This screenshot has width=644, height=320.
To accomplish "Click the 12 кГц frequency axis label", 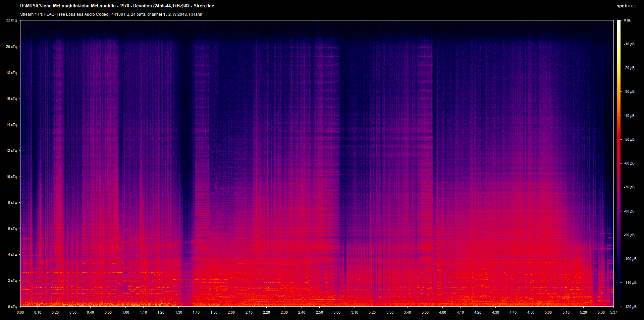I will 11,150.
